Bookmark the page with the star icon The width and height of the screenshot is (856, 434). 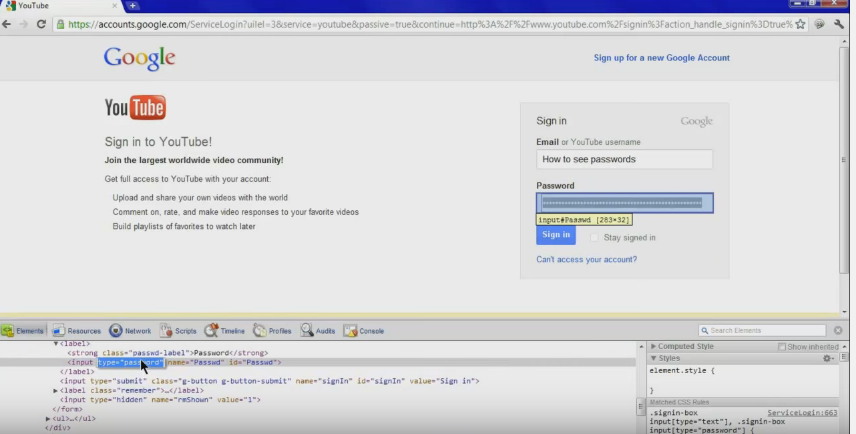click(x=800, y=24)
